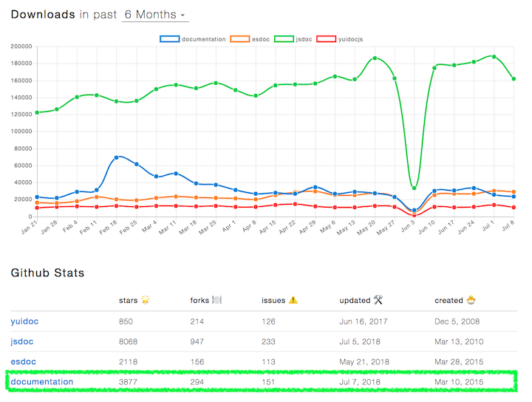
Task: Click the 850 stars value for yuidoc
Action: [126, 321]
